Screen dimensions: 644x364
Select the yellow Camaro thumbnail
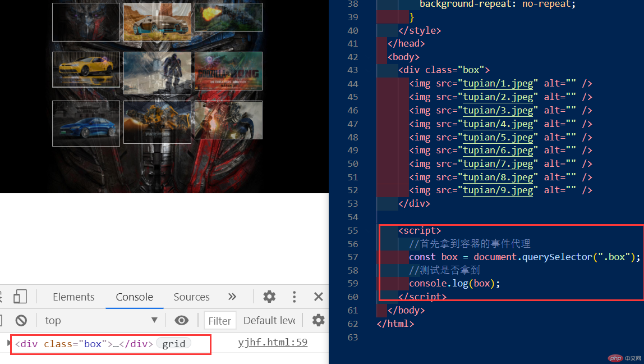pos(86,70)
